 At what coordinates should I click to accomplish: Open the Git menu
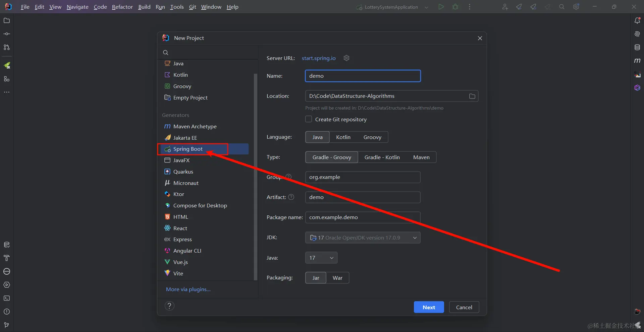click(x=193, y=7)
